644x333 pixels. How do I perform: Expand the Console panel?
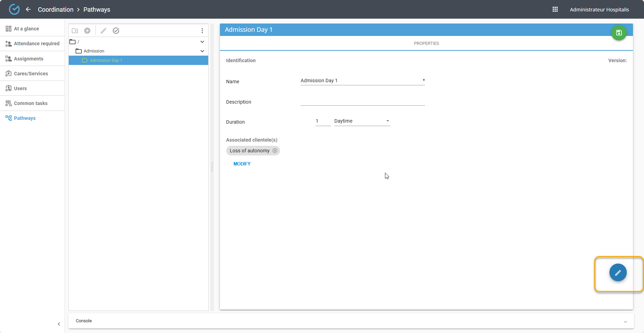625,321
